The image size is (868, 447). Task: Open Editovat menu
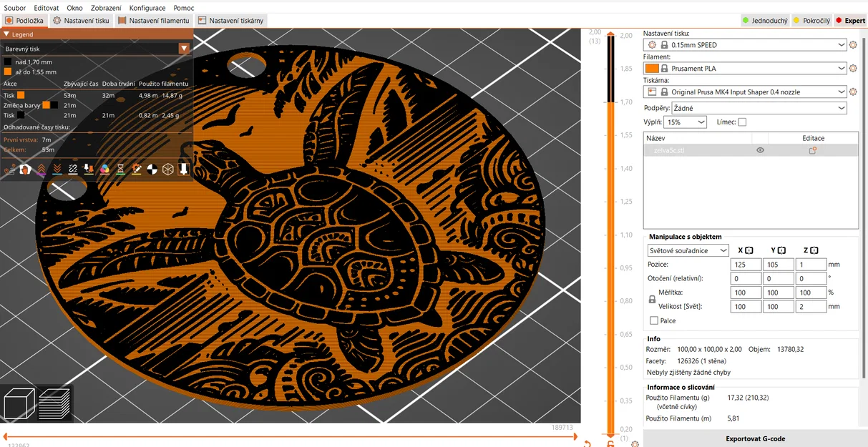[47, 8]
